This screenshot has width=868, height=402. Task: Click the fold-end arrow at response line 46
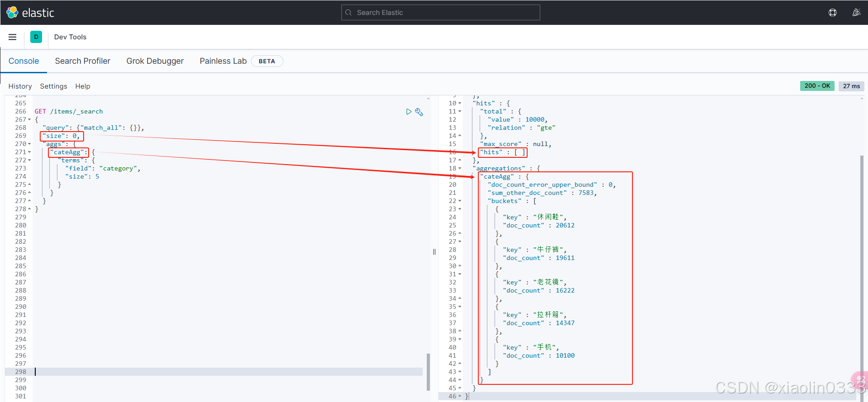coord(460,397)
